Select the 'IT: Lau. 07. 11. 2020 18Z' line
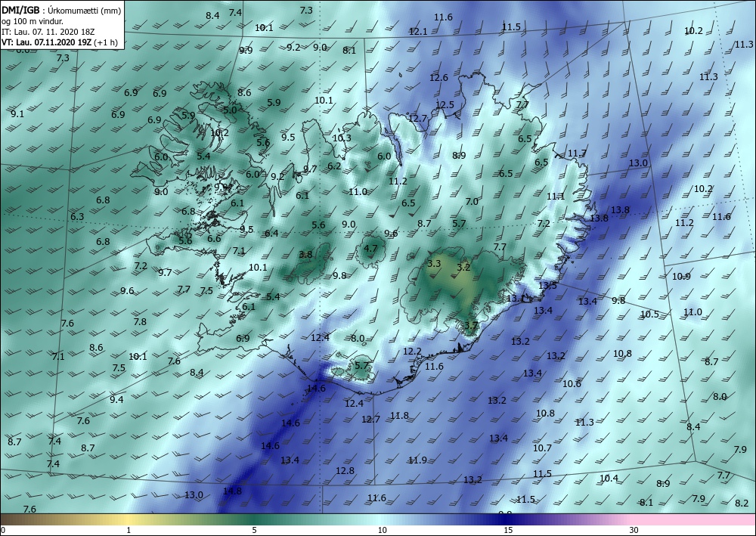Viewport: 756px width, 536px height. 48,32
